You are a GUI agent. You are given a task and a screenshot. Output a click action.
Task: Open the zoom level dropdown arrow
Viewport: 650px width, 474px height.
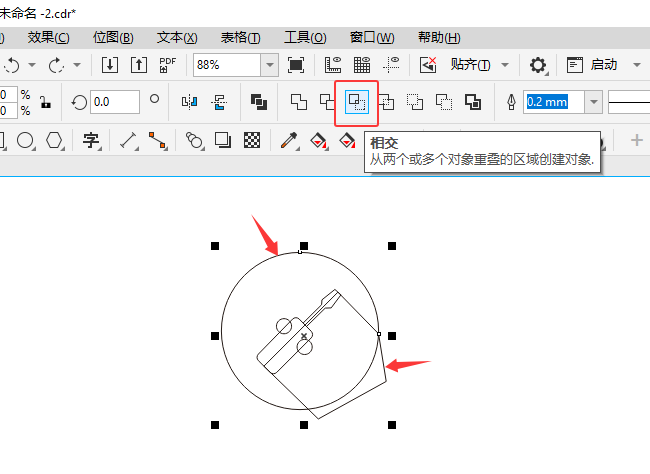[270, 65]
